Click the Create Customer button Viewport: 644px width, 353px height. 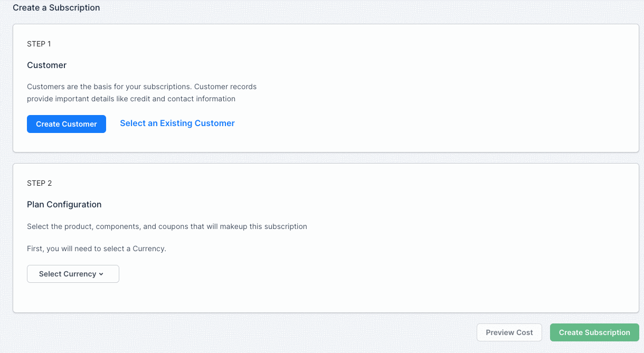coord(67,124)
